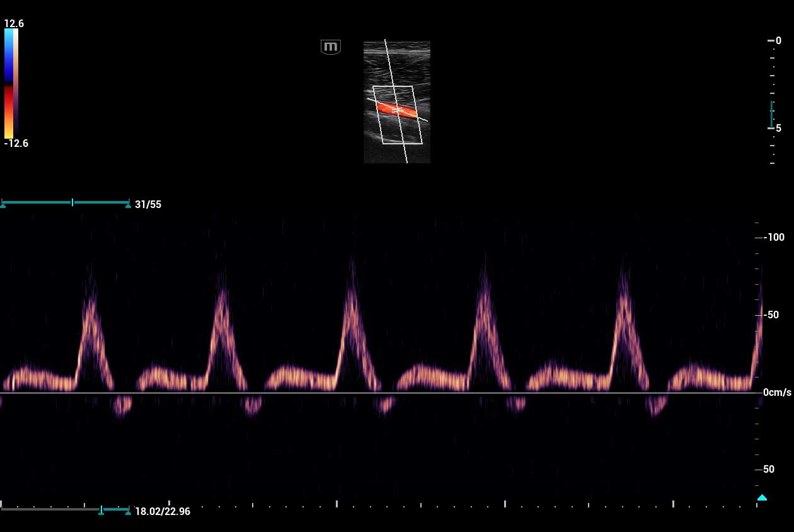Click the Doppler steer line in thumbnail

click(x=388, y=63)
